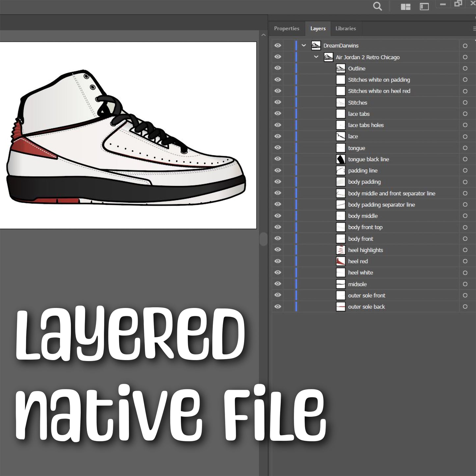Hide the DreamDarwins layer eye icon
476x476 pixels.
point(278,45)
